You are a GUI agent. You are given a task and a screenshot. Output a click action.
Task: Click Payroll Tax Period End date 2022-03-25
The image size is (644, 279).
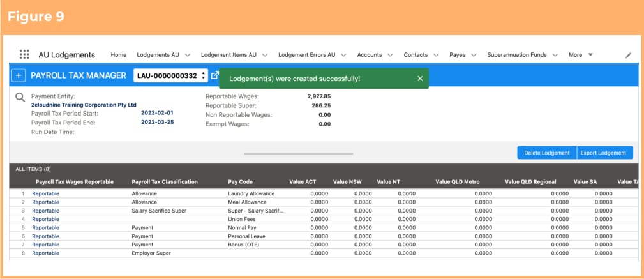pos(157,122)
